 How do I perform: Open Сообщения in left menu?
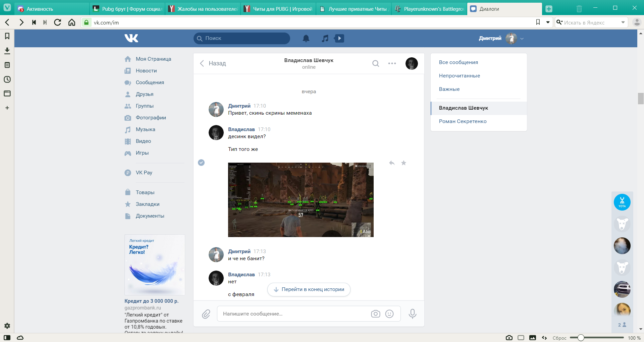150,82
